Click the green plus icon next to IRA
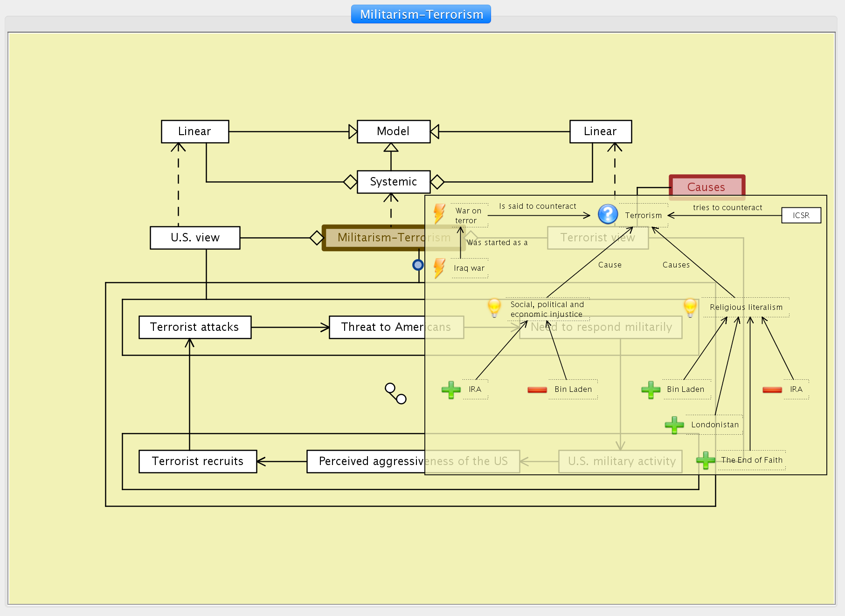The height and width of the screenshot is (616, 845). point(451,390)
